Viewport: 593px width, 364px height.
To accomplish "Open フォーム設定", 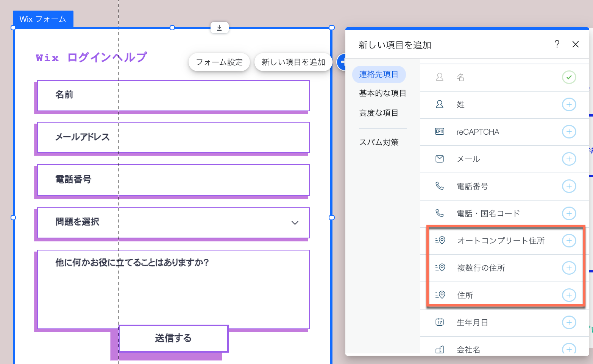I will 219,62.
